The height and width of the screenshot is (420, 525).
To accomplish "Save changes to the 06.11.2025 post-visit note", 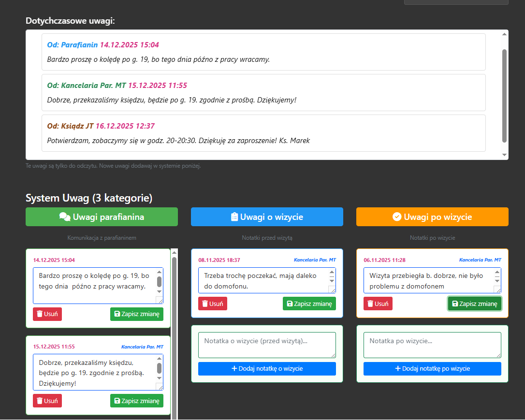I will (474, 304).
